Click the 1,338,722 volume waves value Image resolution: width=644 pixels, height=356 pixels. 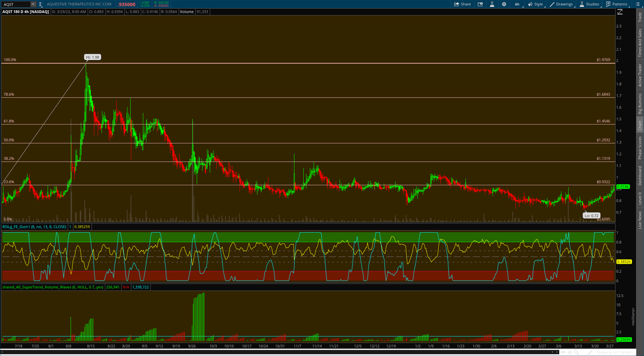141,287
